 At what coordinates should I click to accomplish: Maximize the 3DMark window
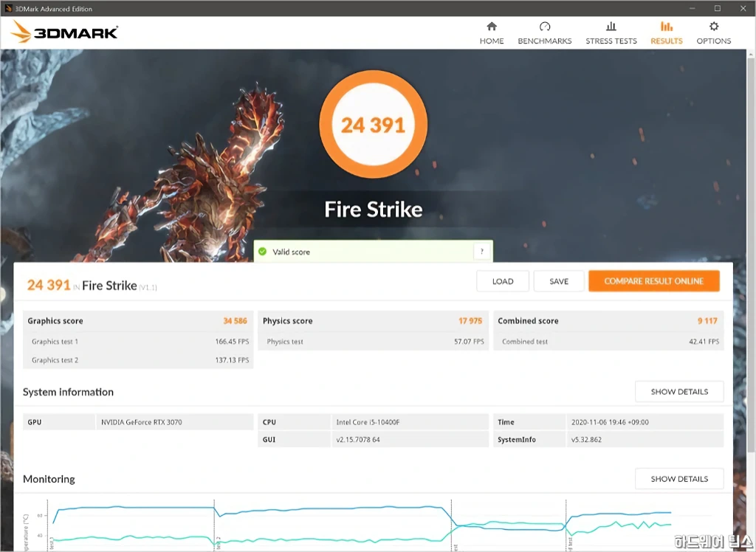coord(718,8)
